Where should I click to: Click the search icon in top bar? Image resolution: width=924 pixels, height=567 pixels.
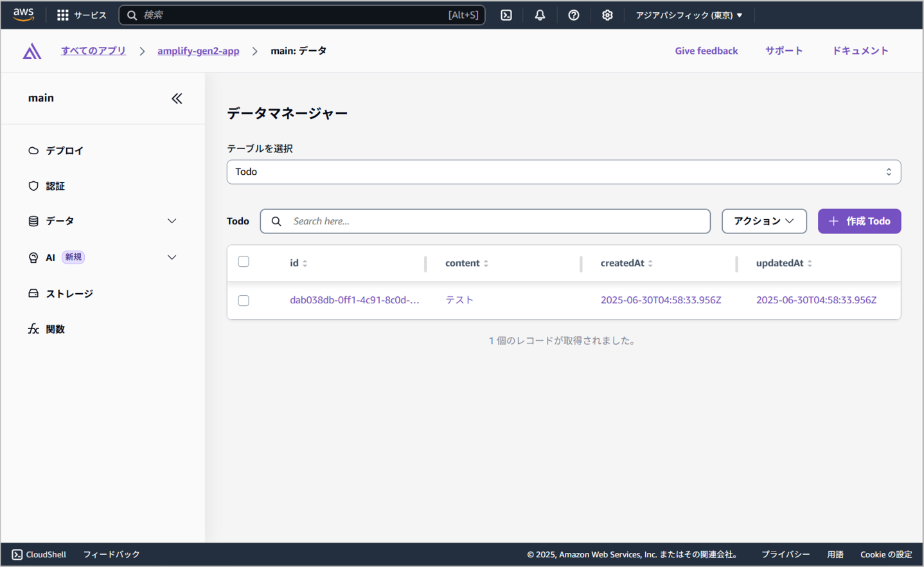tap(132, 15)
